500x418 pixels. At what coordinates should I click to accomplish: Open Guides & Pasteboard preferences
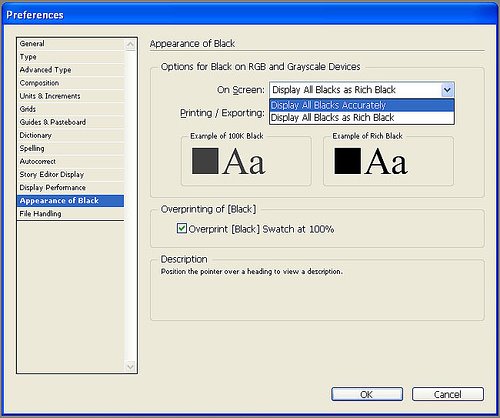pyautogui.click(x=70, y=122)
